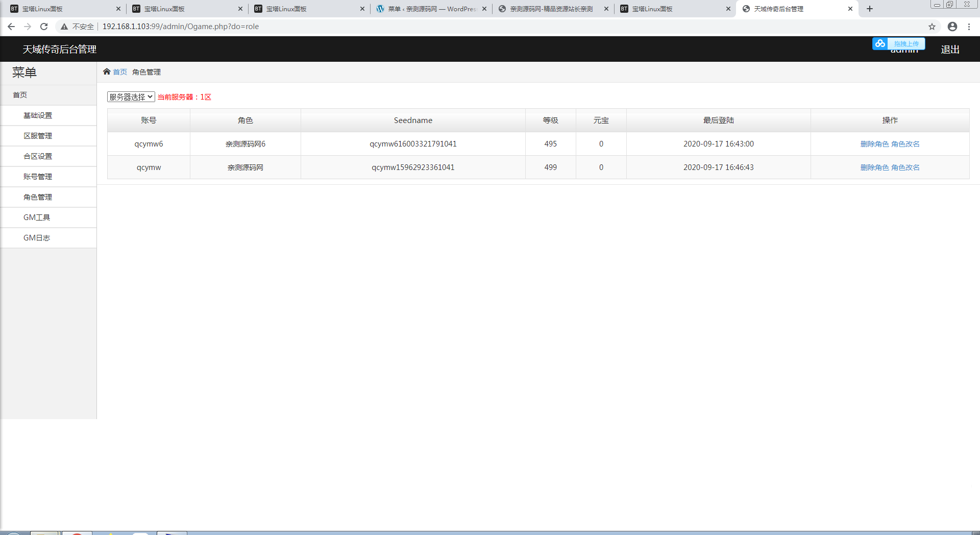
Task: Close the 天域传奇后台管理 tab
Action: pyautogui.click(x=850, y=9)
